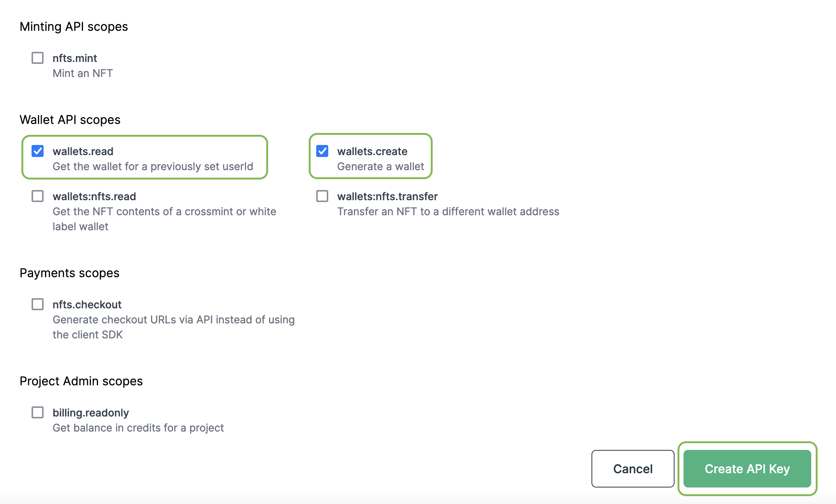Click "Transfer an NFT to a different wallet address"

[448, 211]
